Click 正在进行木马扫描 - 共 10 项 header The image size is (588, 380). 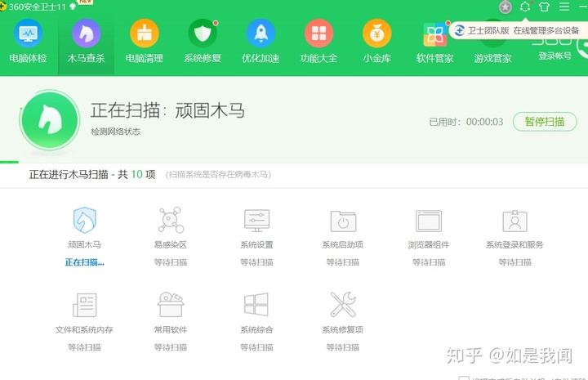(92, 174)
